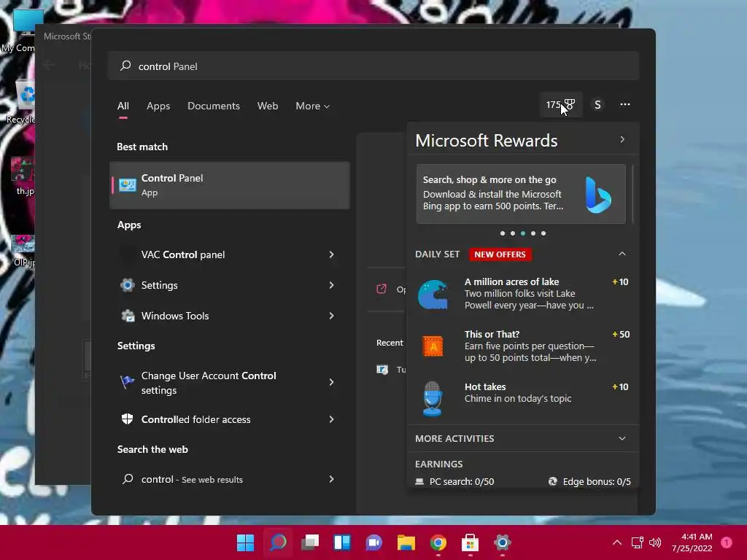
Task: Click the network icon in system tray
Action: [x=637, y=542]
